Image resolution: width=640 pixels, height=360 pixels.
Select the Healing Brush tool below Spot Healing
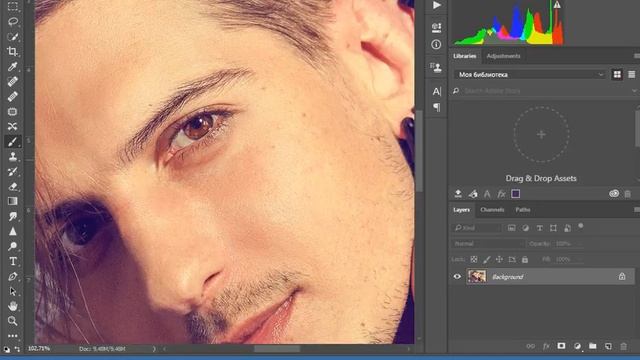coord(13,96)
